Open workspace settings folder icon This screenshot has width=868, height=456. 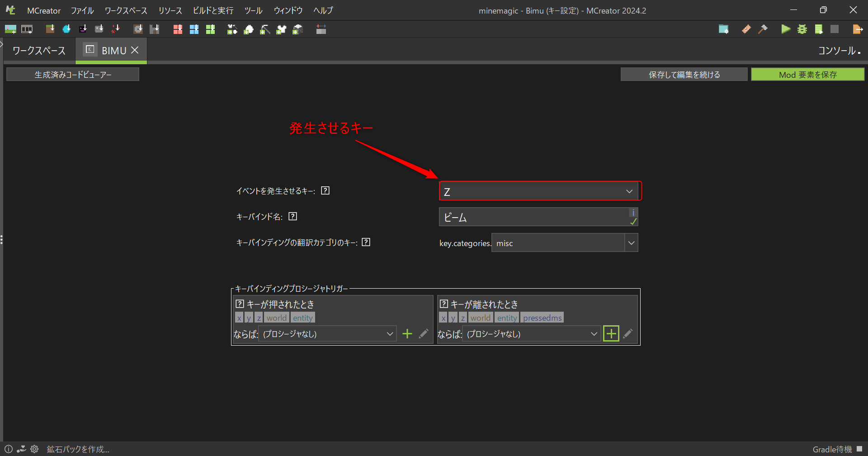pyautogui.click(x=723, y=29)
